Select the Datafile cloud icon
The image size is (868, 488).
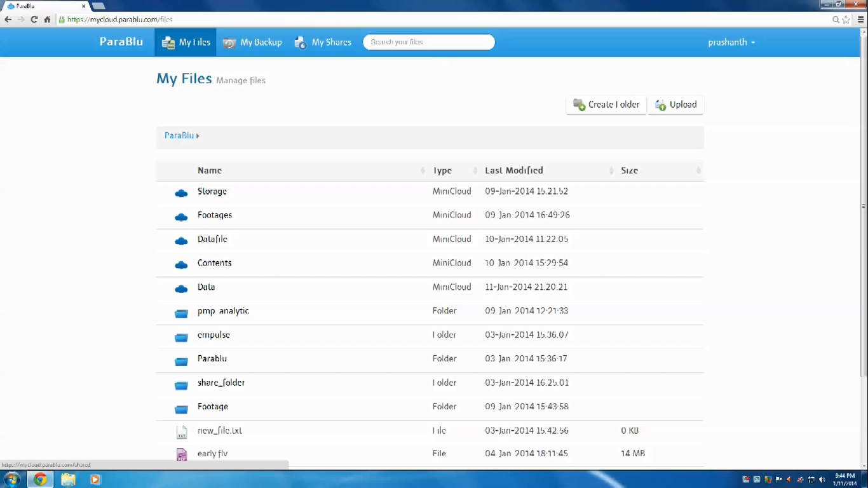[181, 241]
